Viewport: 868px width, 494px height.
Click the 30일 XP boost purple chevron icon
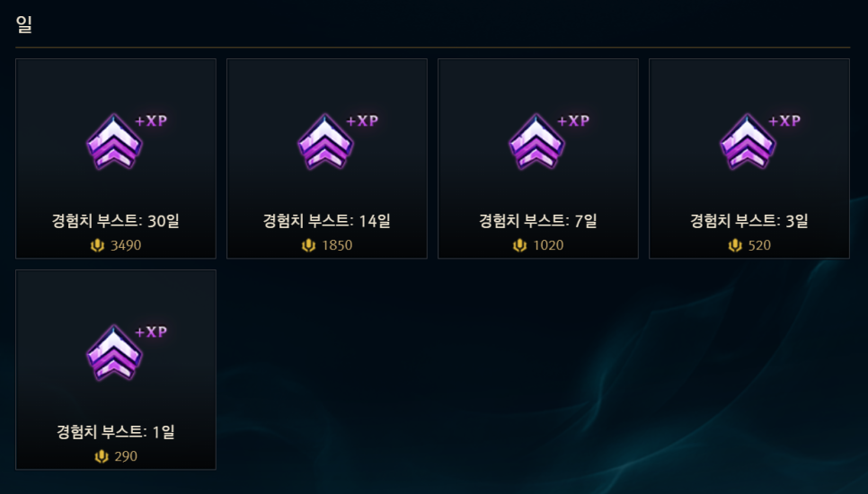coord(115,142)
